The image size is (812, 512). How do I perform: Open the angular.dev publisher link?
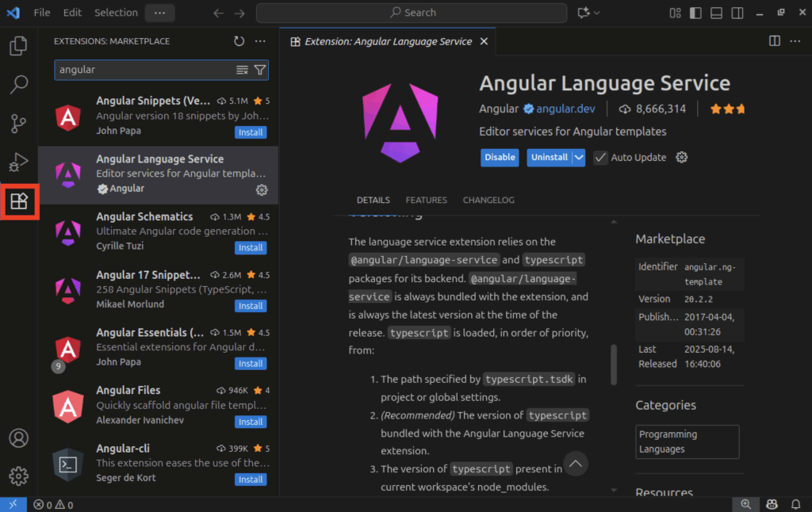[566, 109]
